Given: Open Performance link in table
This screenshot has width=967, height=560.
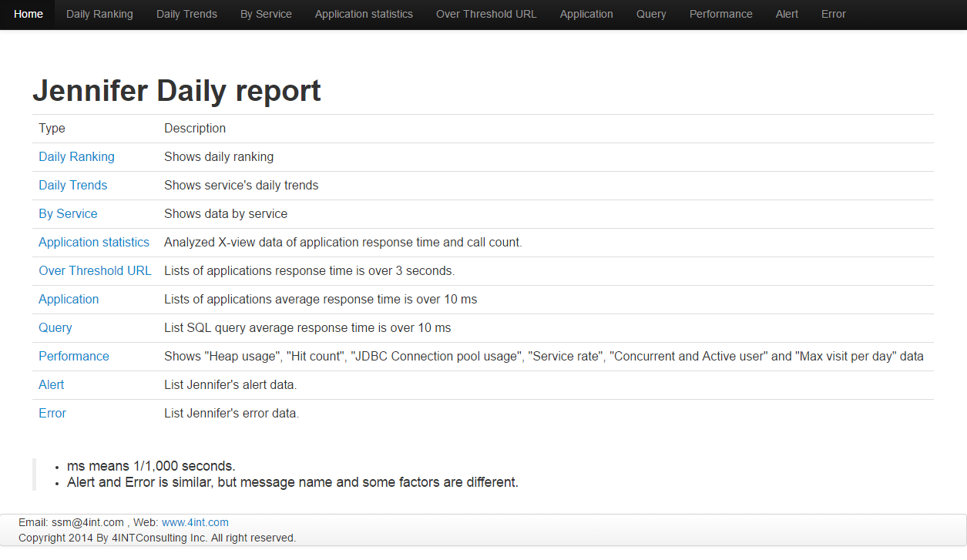Looking at the screenshot, I should [74, 356].
